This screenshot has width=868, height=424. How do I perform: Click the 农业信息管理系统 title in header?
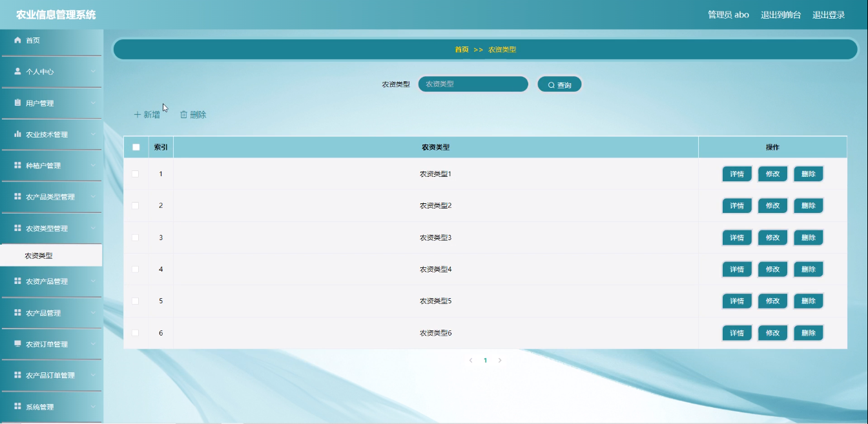click(56, 15)
